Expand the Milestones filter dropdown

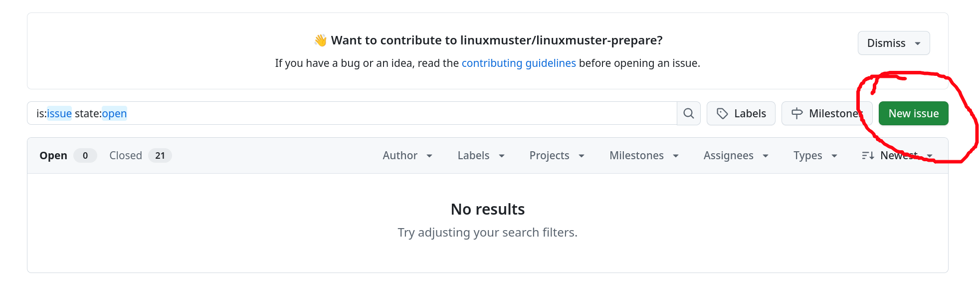tap(644, 156)
